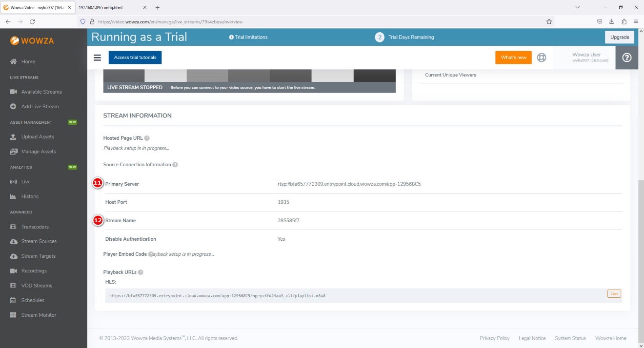Image resolution: width=644 pixels, height=348 pixels.
Task: Open Firefox application menu
Action: click(x=636, y=22)
